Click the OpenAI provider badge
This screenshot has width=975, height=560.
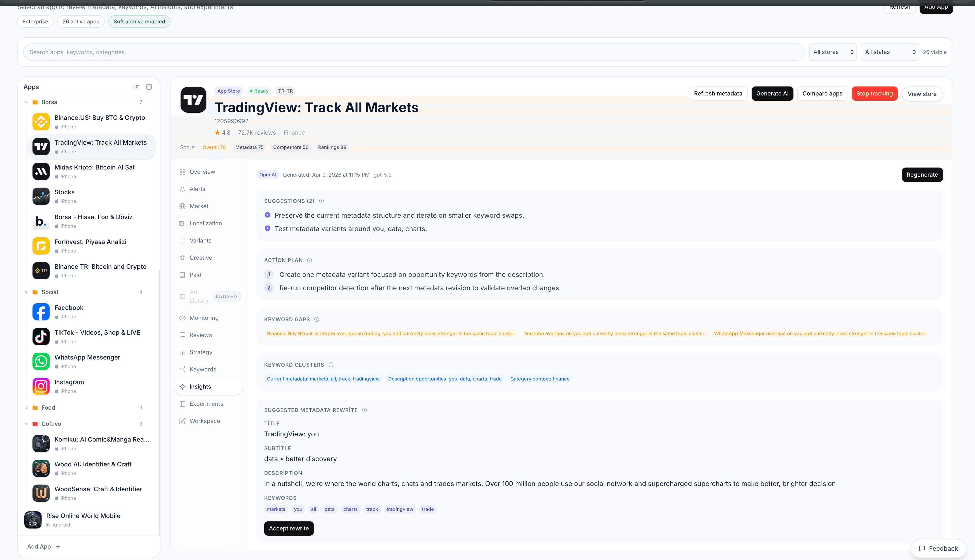click(x=267, y=175)
